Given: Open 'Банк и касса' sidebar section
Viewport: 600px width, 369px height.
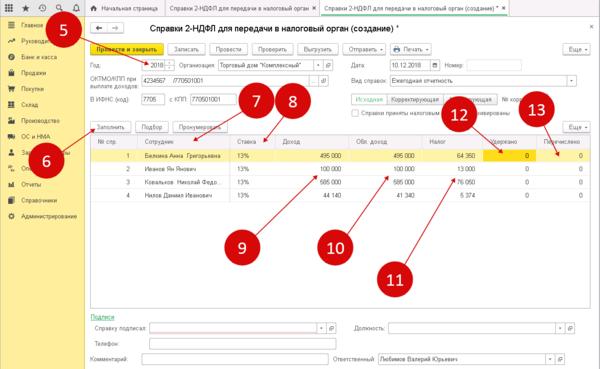Looking at the screenshot, I should coord(39,57).
